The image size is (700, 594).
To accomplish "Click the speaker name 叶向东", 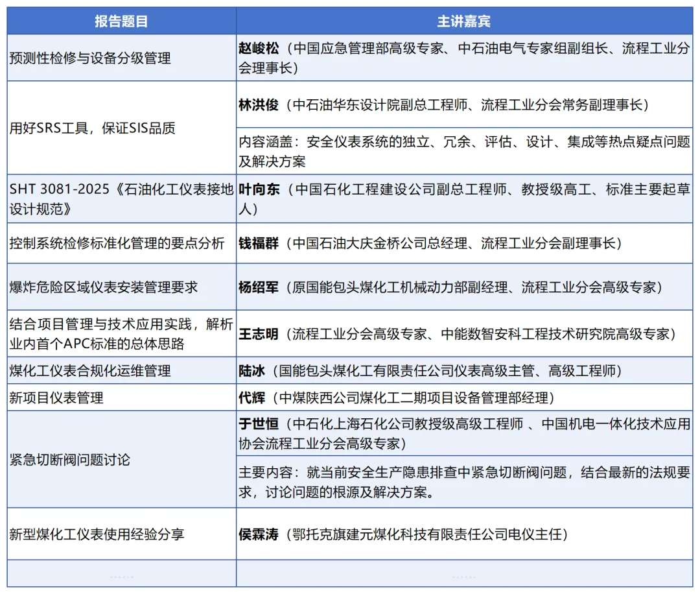I will pos(259,189).
